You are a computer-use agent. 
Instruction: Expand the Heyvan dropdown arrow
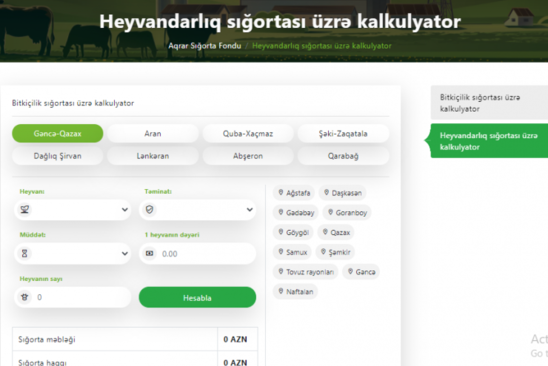pos(124,210)
